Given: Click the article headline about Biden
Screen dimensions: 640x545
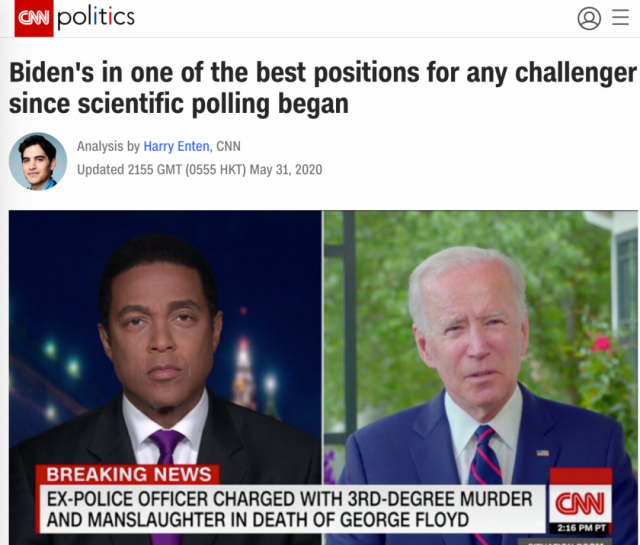Looking at the screenshot, I should pyautogui.click(x=323, y=88).
